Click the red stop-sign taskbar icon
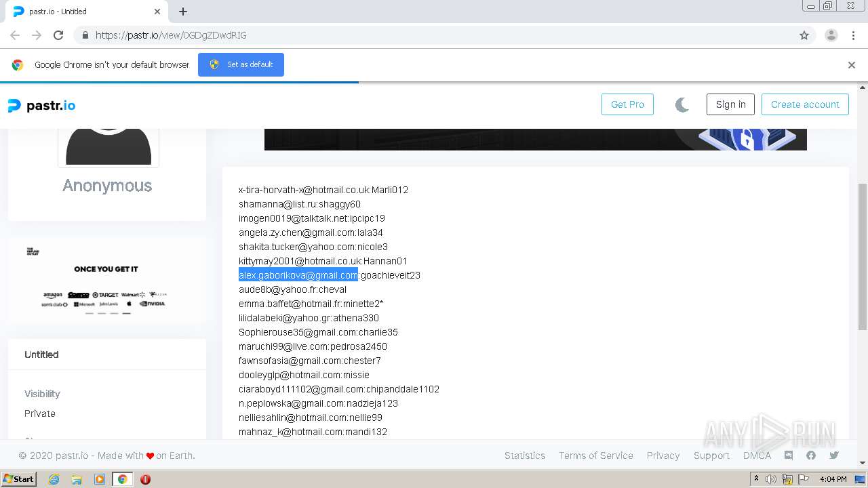The width and height of the screenshot is (868, 488). coord(145,479)
